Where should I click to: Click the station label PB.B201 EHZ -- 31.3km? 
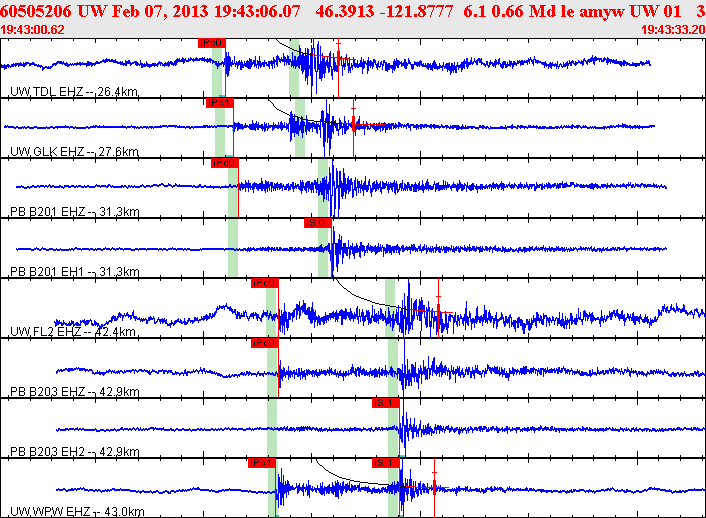click(75, 212)
